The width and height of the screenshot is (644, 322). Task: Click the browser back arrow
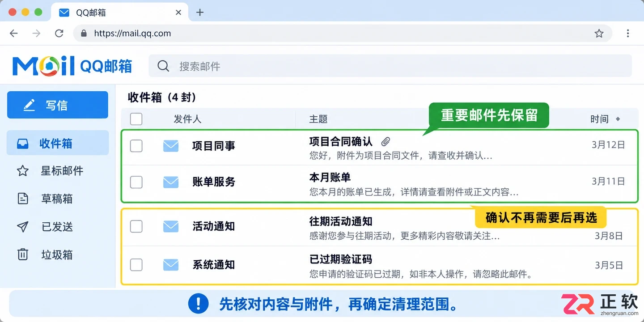[14, 34]
